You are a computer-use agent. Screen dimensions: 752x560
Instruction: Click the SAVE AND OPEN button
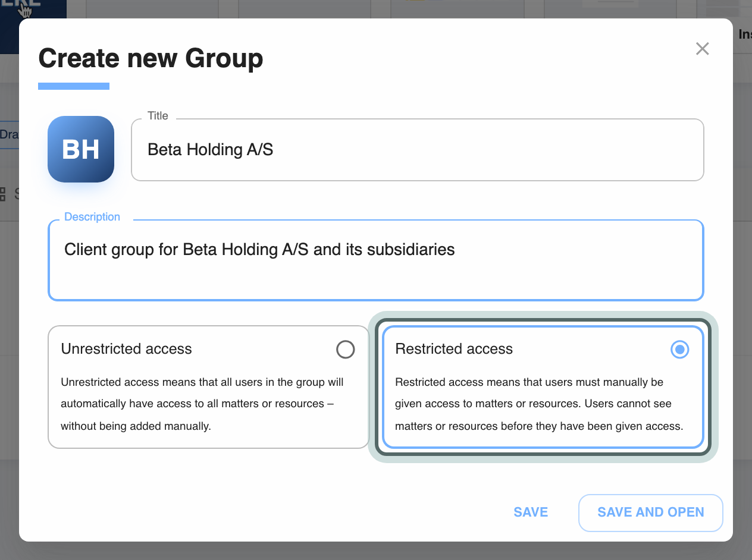tap(651, 512)
